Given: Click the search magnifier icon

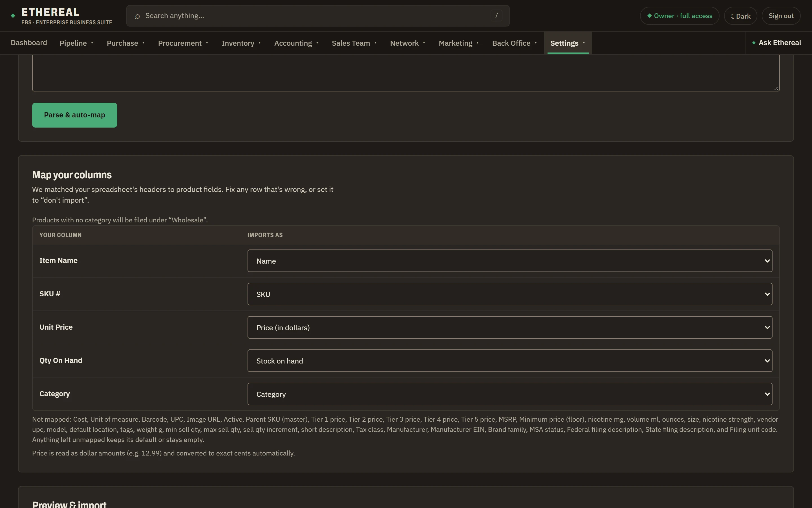Looking at the screenshot, I should pos(137,16).
